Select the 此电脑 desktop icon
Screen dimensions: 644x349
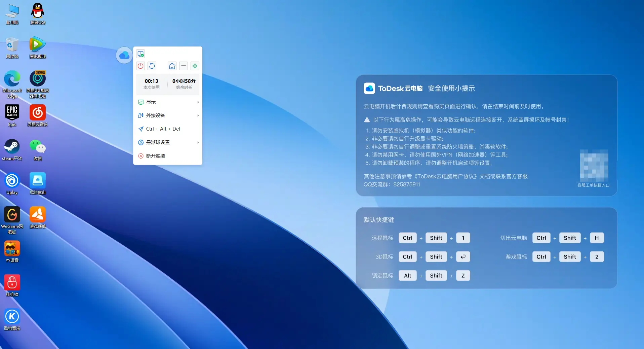click(x=12, y=14)
